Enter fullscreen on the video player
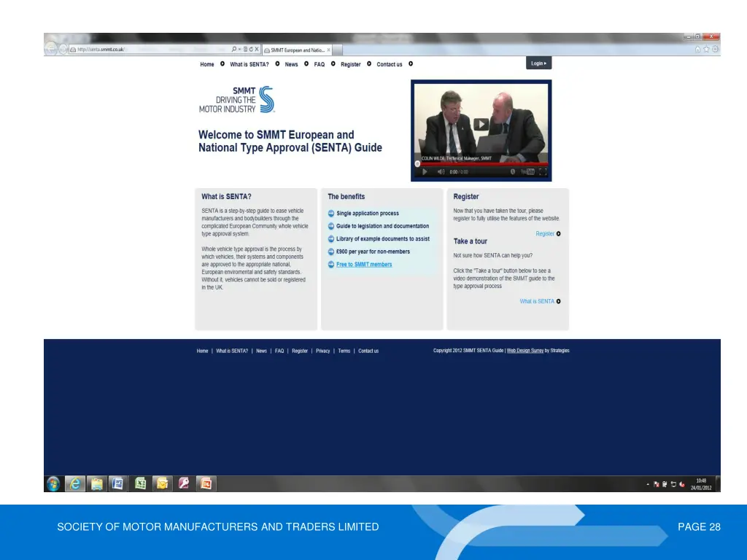 click(543, 172)
